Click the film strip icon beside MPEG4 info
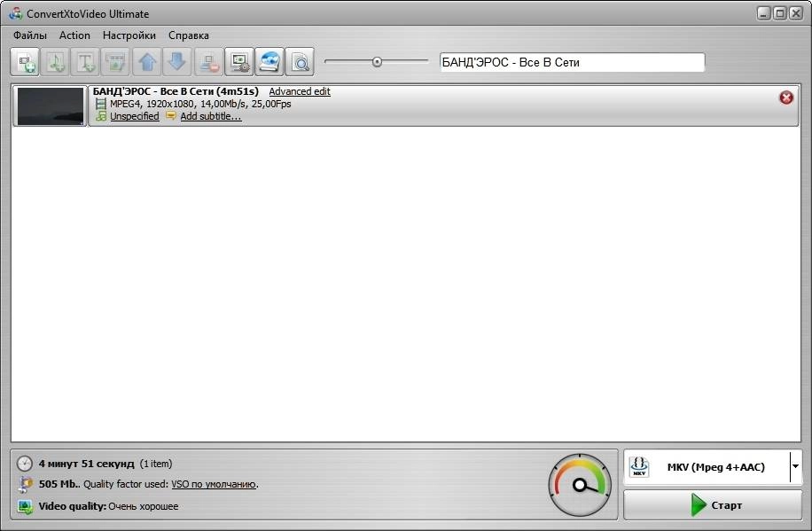 click(x=101, y=104)
